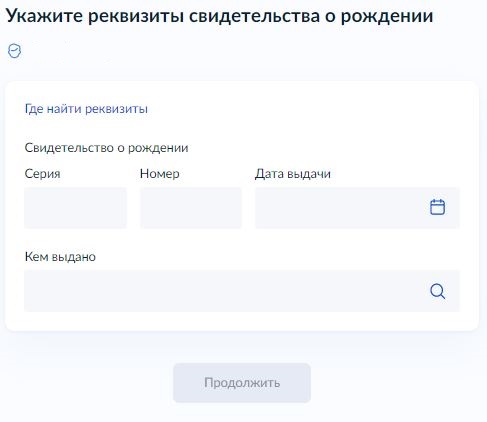Open 'Где найти реквизиты' help link
This screenshot has width=487, height=422.
click(x=86, y=109)
